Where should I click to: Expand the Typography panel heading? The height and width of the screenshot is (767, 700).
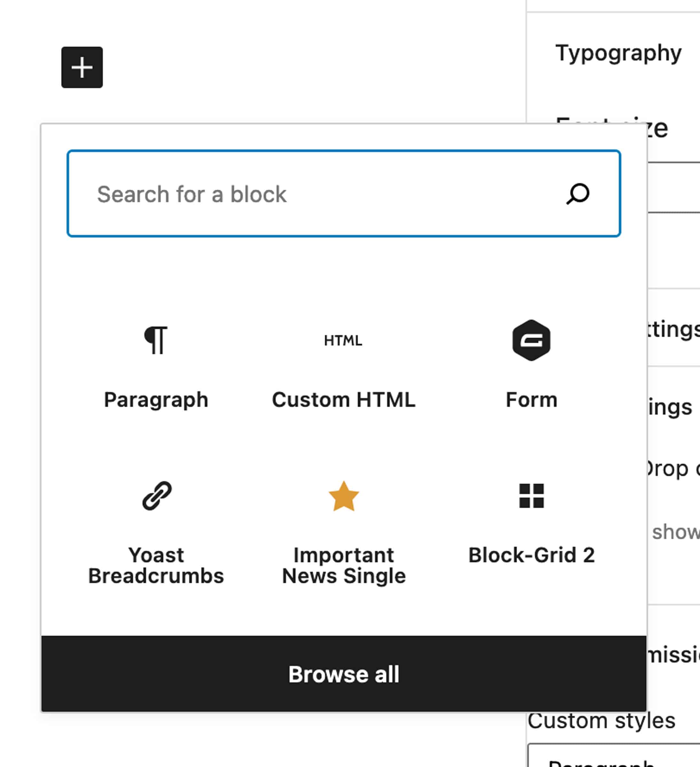pos(618,53)
